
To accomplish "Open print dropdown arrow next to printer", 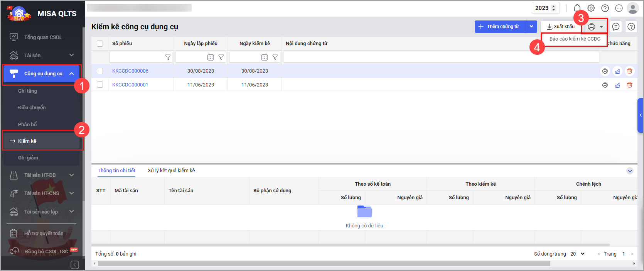I will [x=601, y=27].
